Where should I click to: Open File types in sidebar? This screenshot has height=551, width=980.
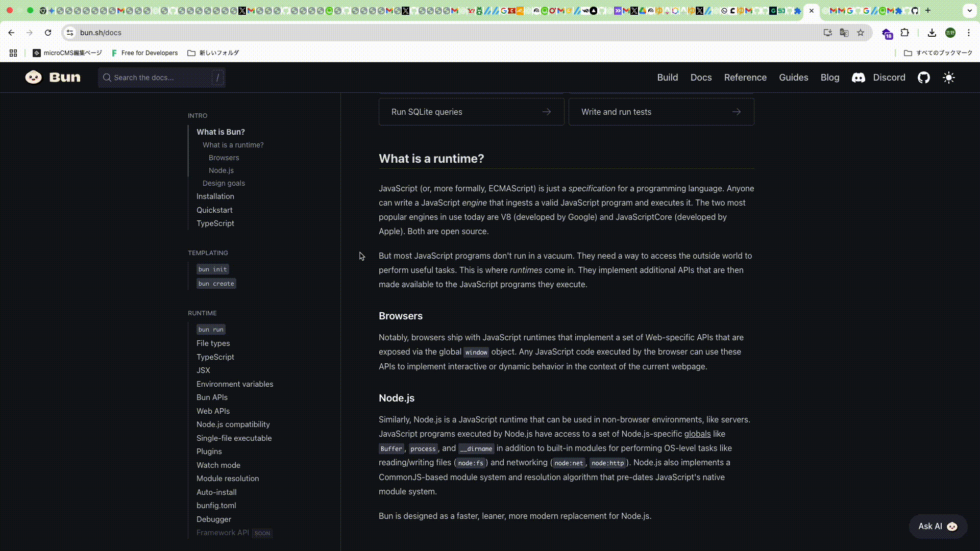pos(213,343)
